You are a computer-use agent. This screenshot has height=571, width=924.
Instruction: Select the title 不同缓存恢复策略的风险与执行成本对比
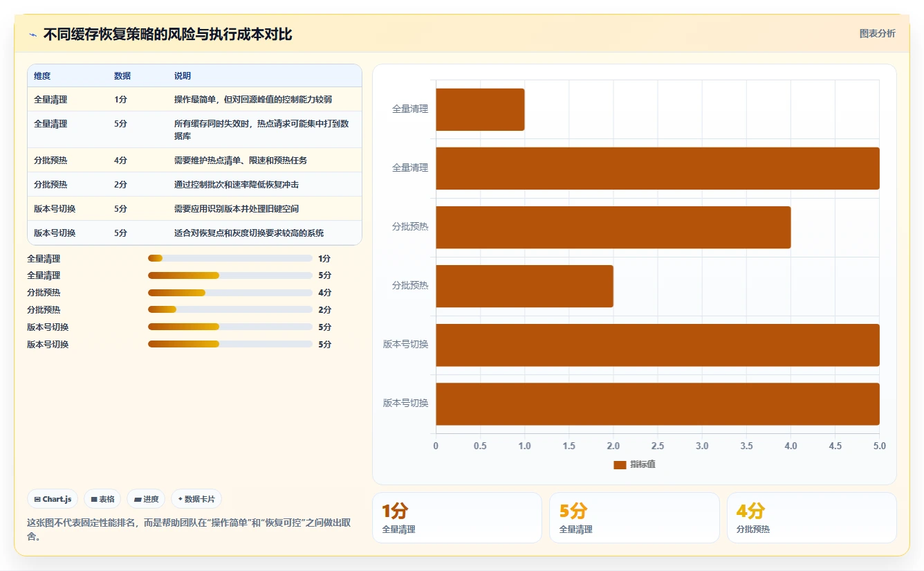[168, 34]
